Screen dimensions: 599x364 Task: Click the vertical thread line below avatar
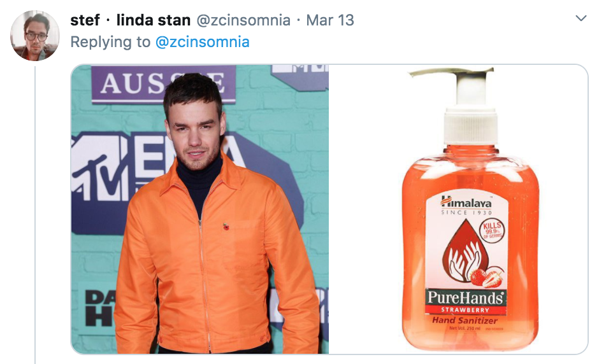(35, 215)
